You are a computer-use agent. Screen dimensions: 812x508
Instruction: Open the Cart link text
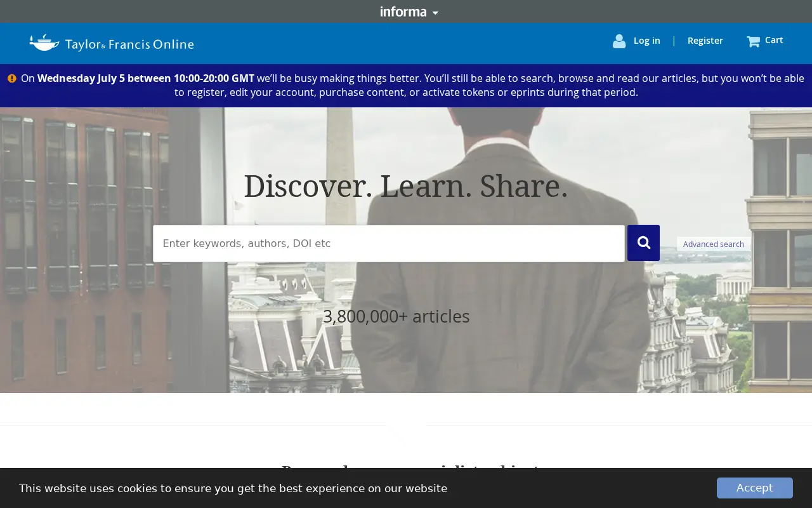point(774,40)
